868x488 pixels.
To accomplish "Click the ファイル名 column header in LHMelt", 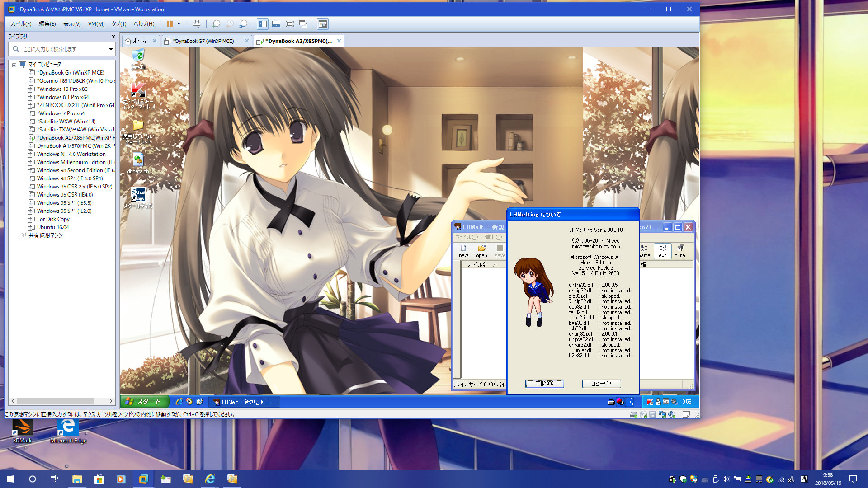I will point(484,265).
